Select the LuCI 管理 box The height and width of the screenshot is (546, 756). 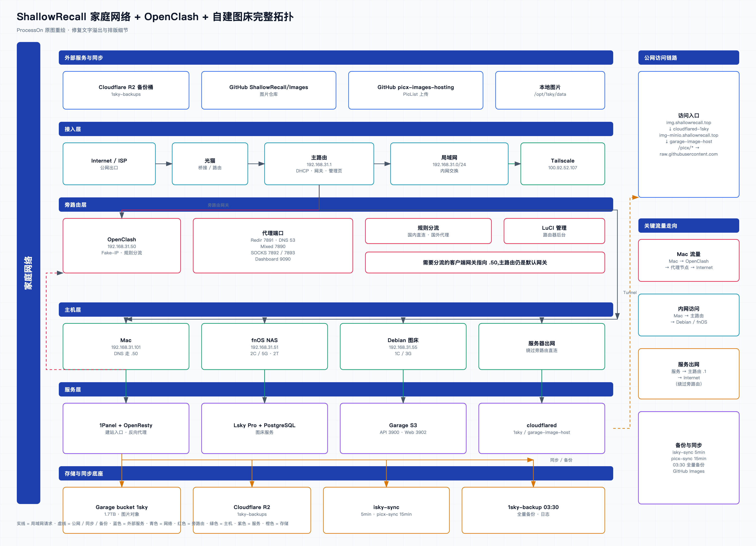coord(554,231)
